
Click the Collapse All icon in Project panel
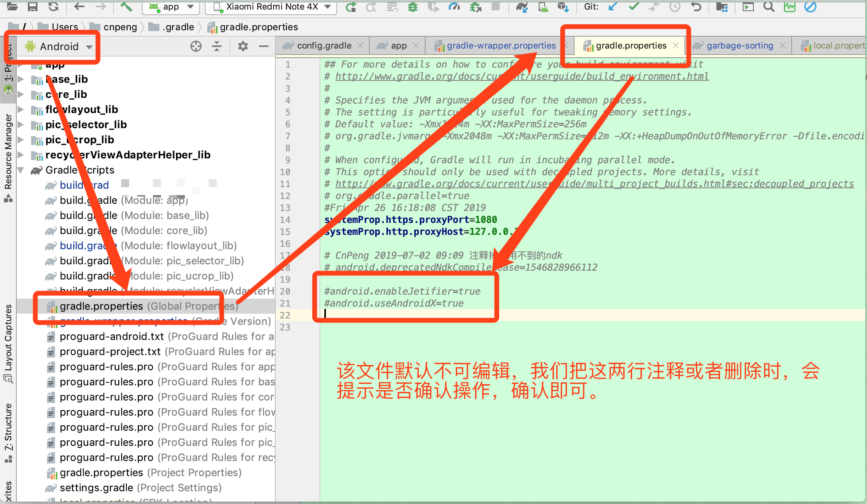(x=217, y=46)
